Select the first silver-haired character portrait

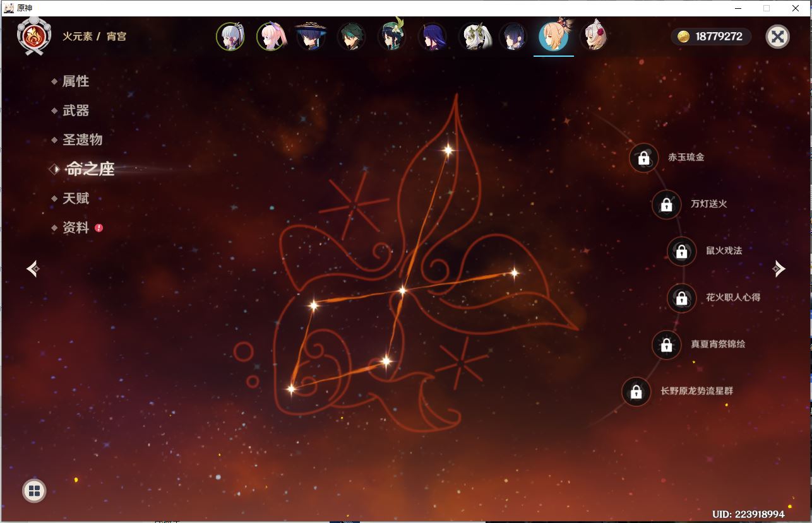[230, 37]
